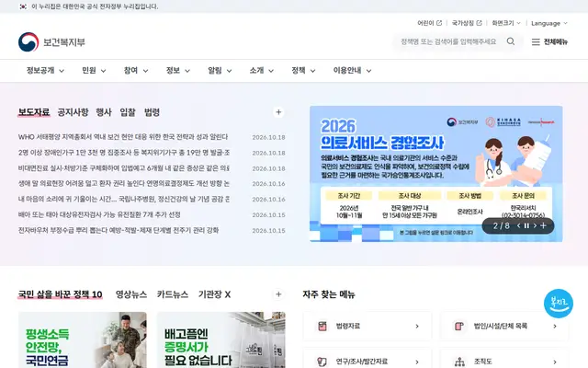This screenshot has height=368, width=588.
Task: Switch to the 행사 tab
Action: click(x=104, y=112)
